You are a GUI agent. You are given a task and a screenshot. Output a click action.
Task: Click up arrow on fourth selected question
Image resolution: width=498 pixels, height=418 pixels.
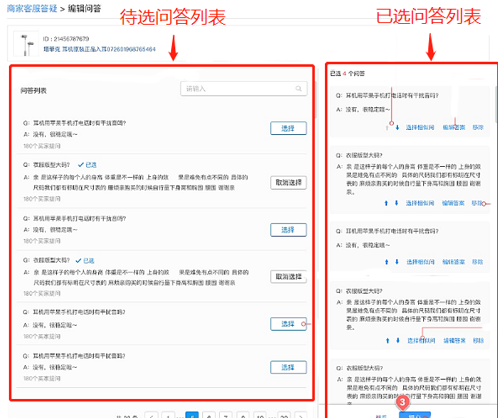[387, 340]
